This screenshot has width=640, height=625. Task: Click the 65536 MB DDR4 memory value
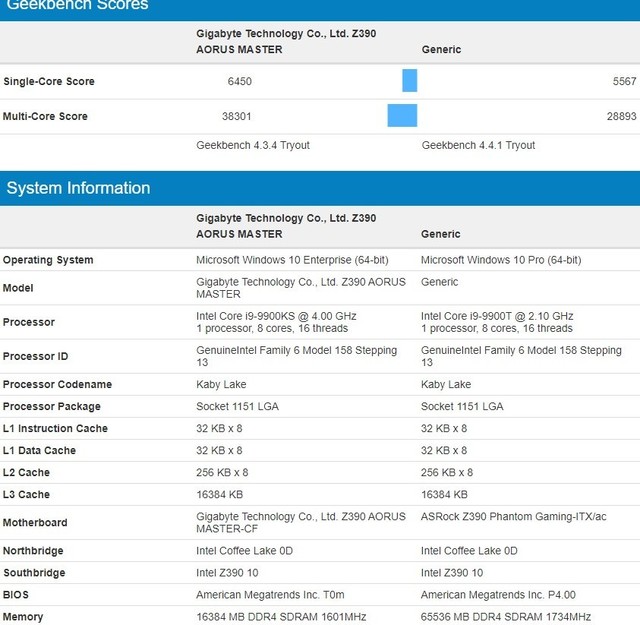click(x=505, y=617)
